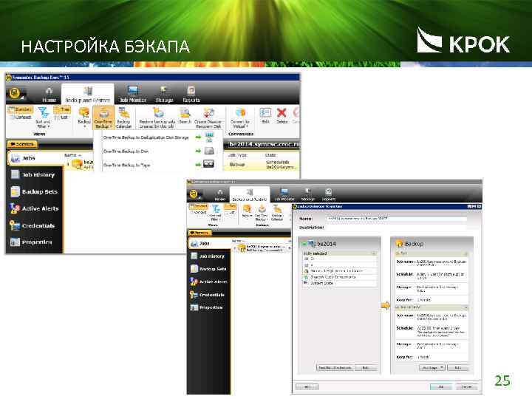Select Backup and Restore tab, upper-left window
Image resolution: width=532 pixels, height=399 pixels.
(x=87, y=95)
